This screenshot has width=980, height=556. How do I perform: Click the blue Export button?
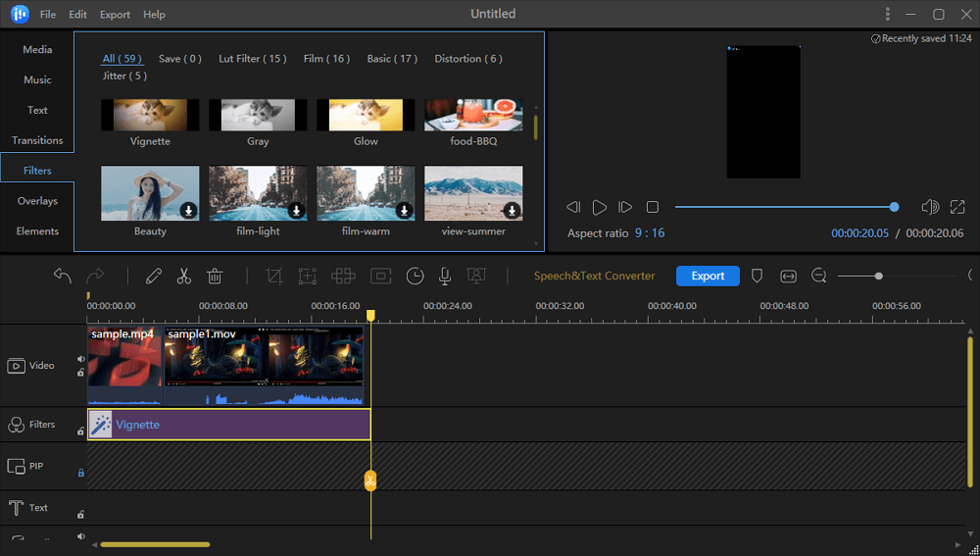[x=708, y=277]
